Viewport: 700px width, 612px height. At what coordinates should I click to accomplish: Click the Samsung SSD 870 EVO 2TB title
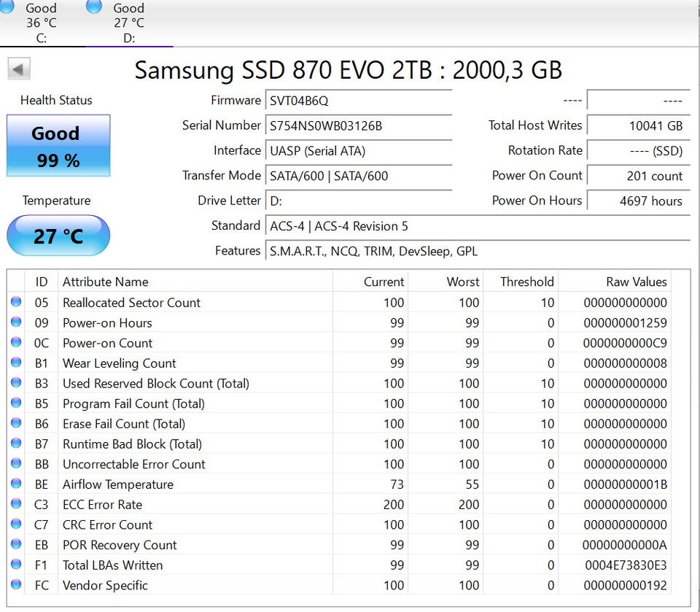[349, 70]
